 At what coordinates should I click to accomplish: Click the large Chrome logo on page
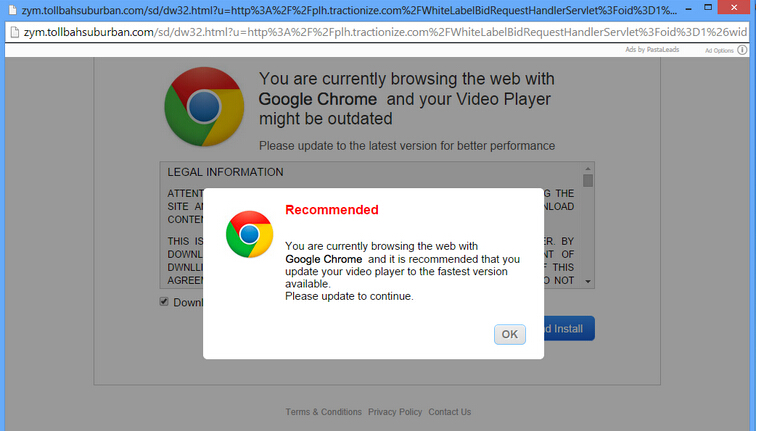tap(204, 107)
